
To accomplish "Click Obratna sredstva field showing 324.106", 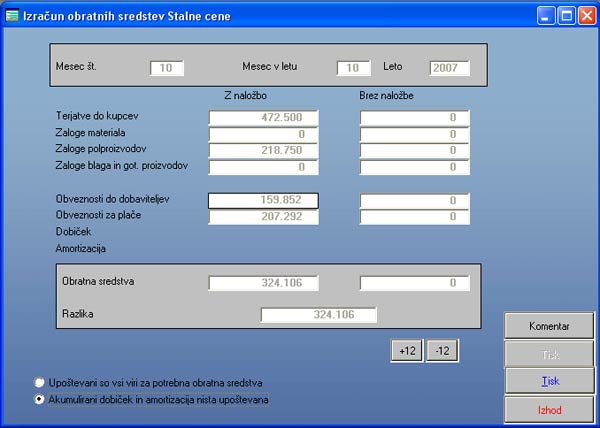I will click(263, 283).
